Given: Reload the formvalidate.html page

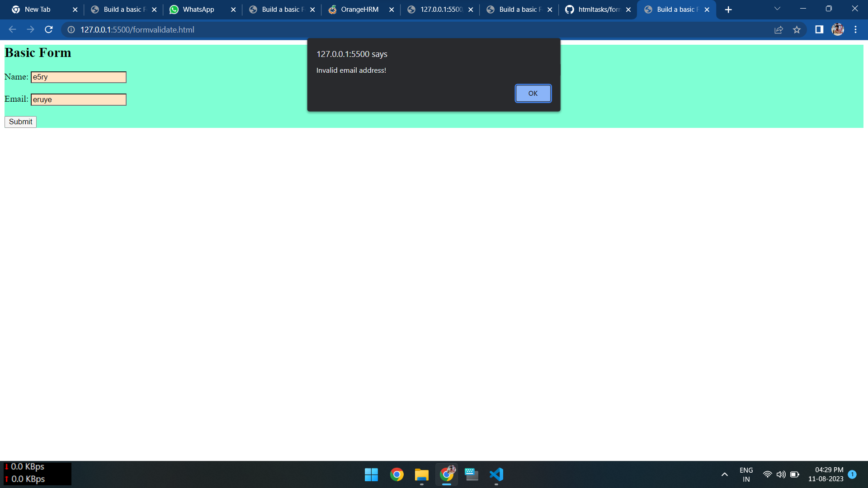Looking at the screenshot, I should click(x=48, y=29).
